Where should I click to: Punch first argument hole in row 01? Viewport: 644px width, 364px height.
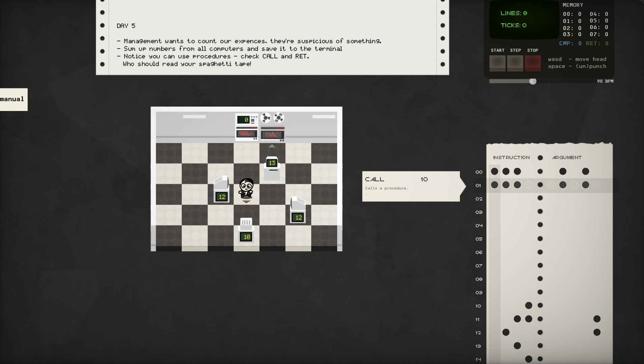point(551,185)
